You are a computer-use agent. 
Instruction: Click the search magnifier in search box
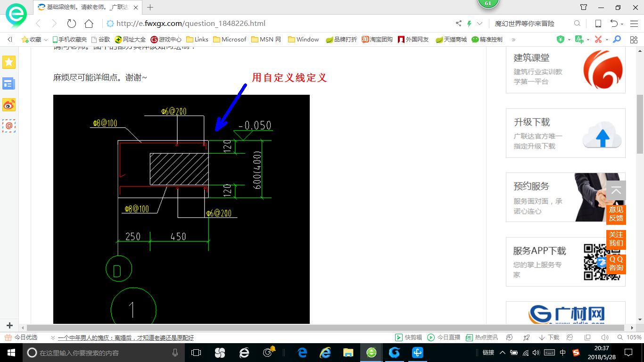[x=577, y=24]
